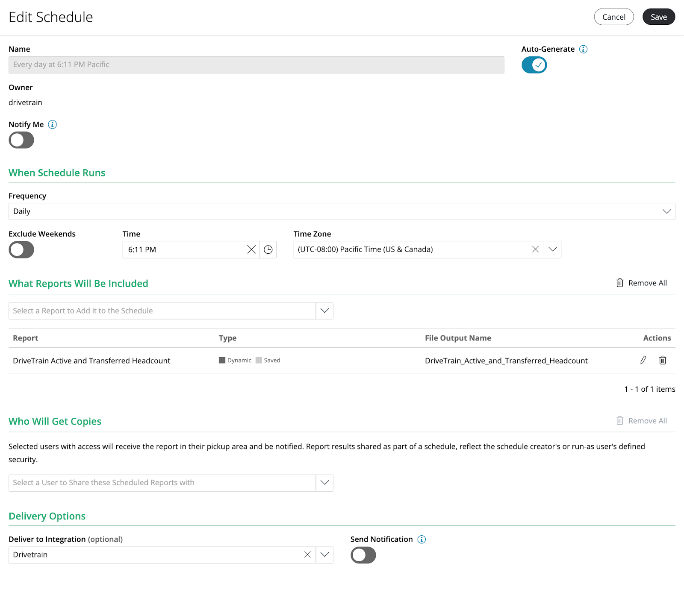Expand the Time Zone dropdown arrow

pos(552,249)
